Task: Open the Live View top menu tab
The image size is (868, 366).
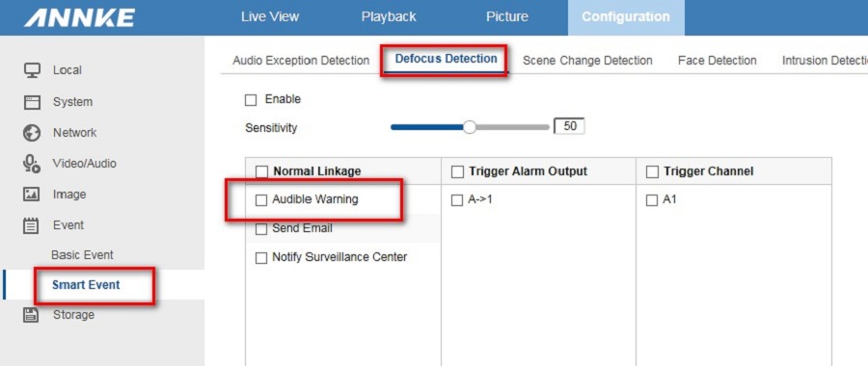Action: (x=270, y=16)
